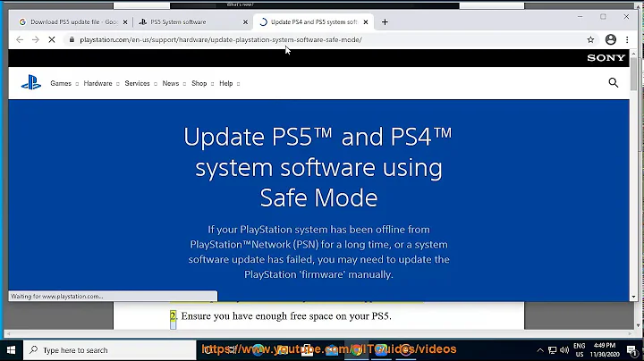Stop loading the page
The height and width of the screenshot is (361, 644).
(x=52, y=40)
